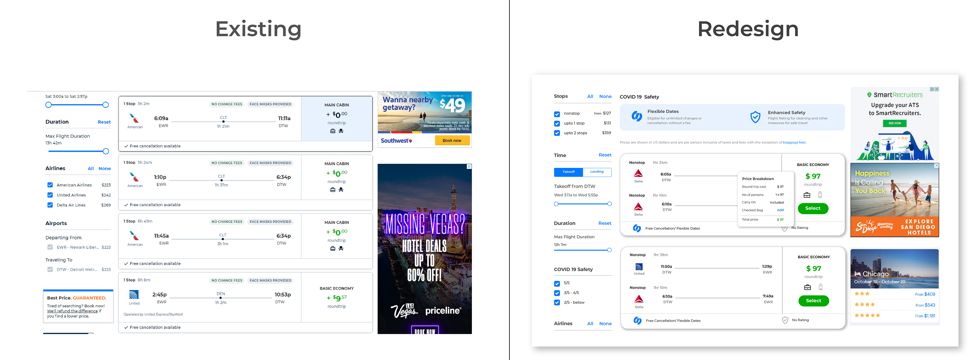Click the Enhanced Safety shield icon

pyautogui.click(x=755, y=117)
